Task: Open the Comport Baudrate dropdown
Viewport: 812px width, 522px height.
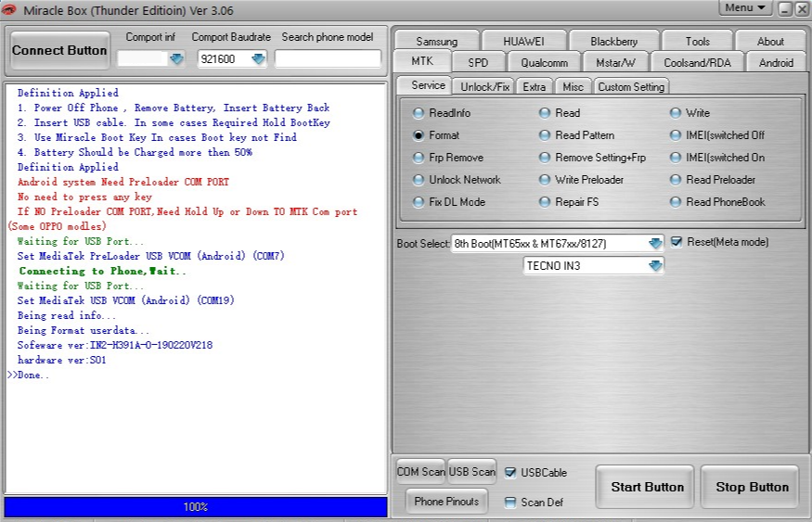Action: (258, 58)
